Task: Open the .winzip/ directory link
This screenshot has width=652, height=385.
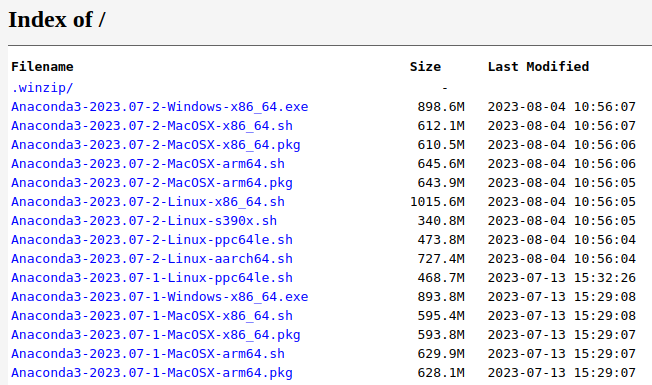Action: pos(42,88)
